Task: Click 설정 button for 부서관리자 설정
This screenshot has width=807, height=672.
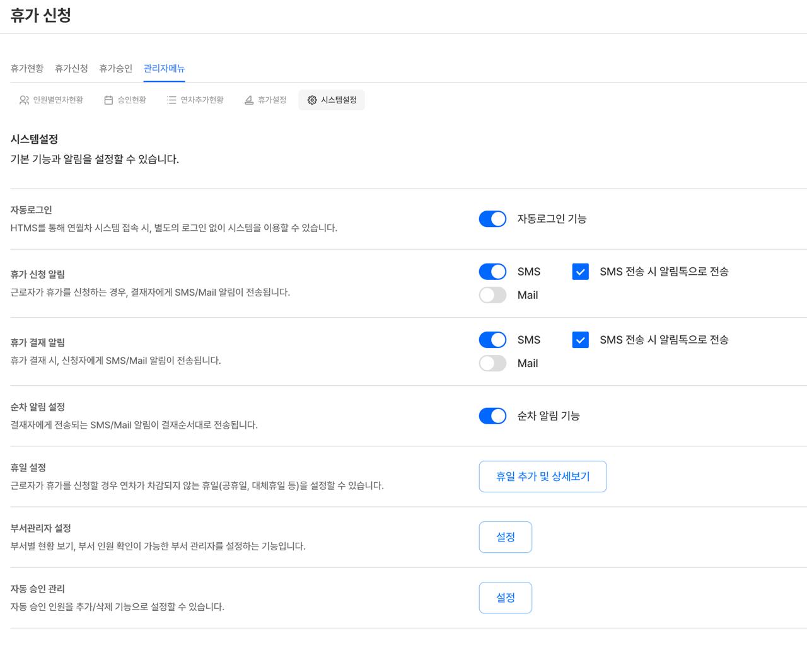Action: [x=506, y=537]
